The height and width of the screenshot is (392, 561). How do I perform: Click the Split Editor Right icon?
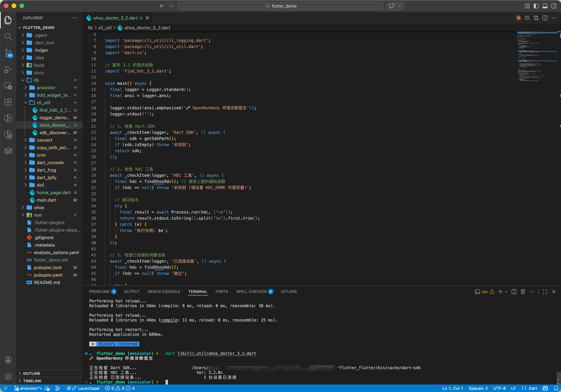545,18
